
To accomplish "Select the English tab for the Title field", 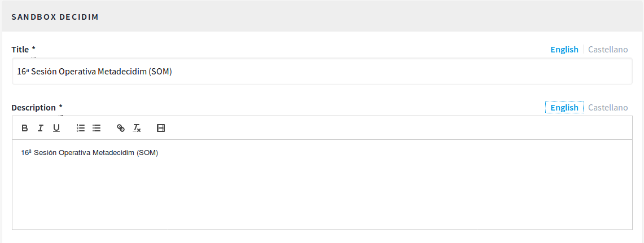I will 564,50.
